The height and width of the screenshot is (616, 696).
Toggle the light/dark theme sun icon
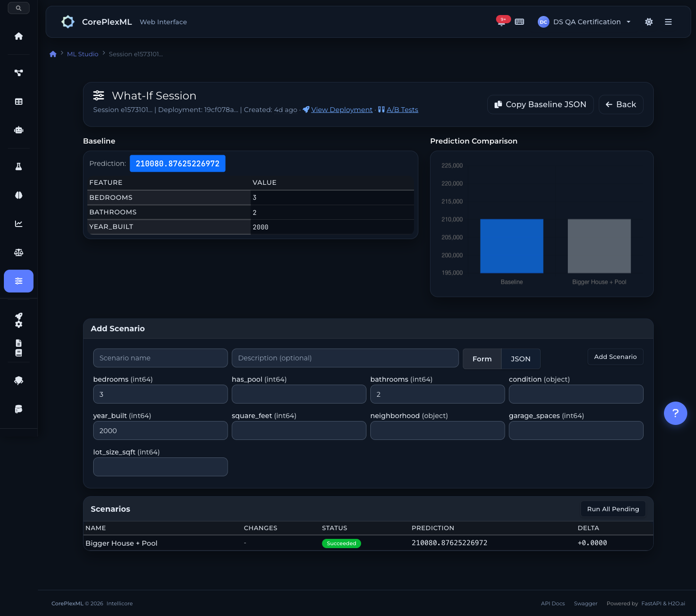tap(649, 22)
